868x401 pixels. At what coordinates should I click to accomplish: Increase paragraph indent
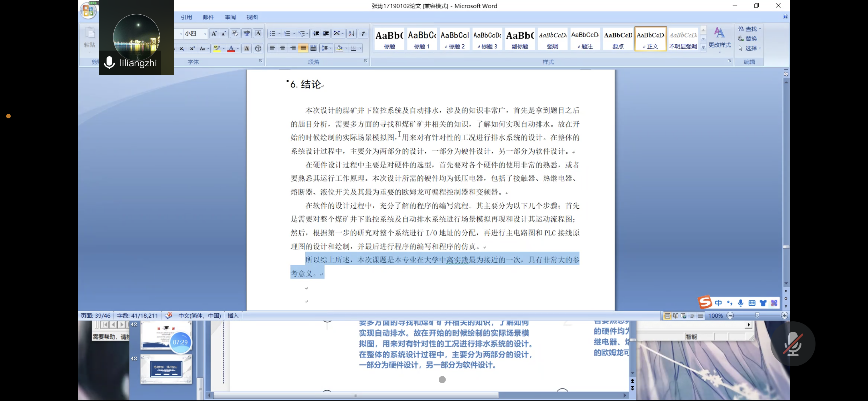coord(326,33)
